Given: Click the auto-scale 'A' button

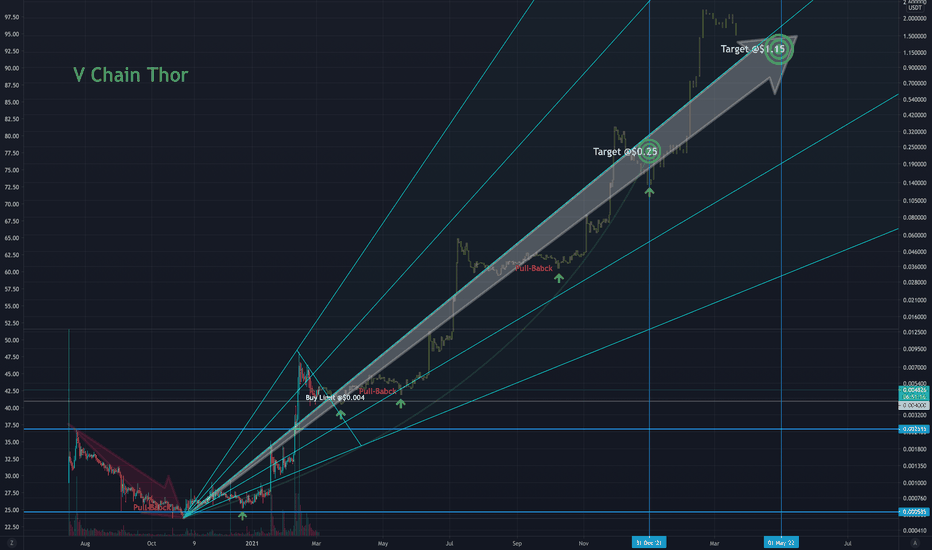Looking at the screenshot, I should [x=915, y=543].
